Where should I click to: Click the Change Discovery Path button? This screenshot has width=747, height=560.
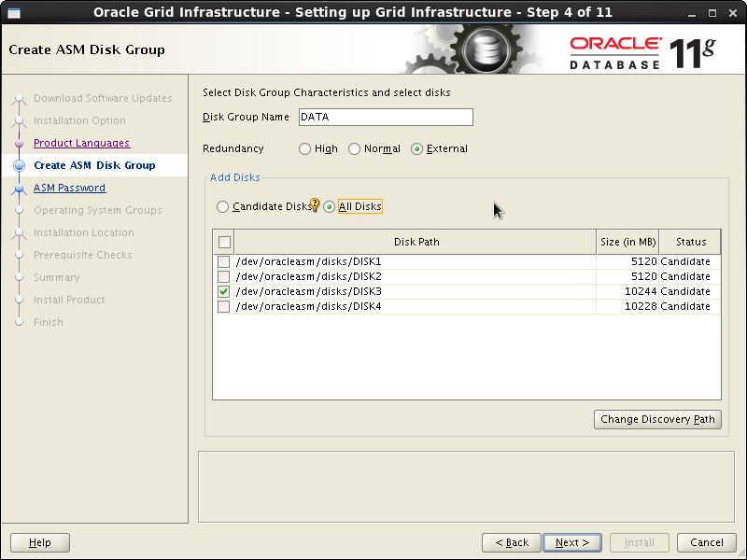click(x=657, y=419)
